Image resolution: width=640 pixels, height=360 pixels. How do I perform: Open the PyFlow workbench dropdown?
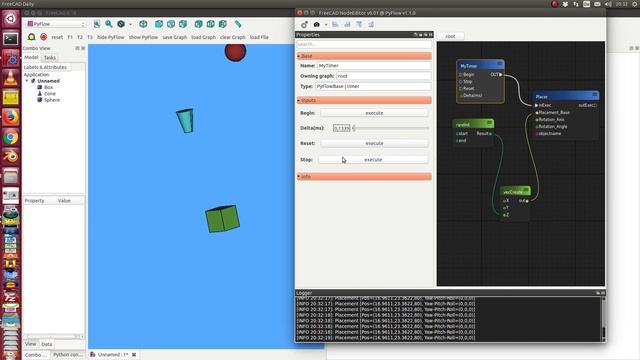pos(56,24)
